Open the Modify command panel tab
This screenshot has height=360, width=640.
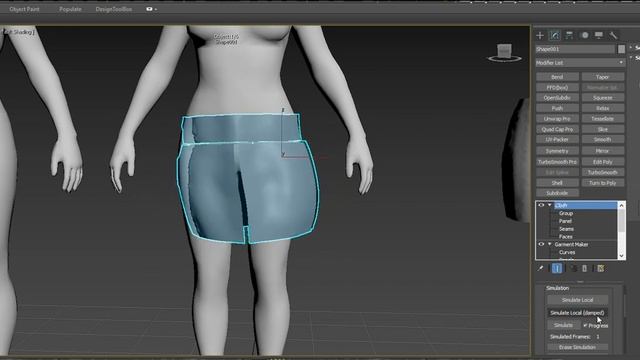pos(554,36)
